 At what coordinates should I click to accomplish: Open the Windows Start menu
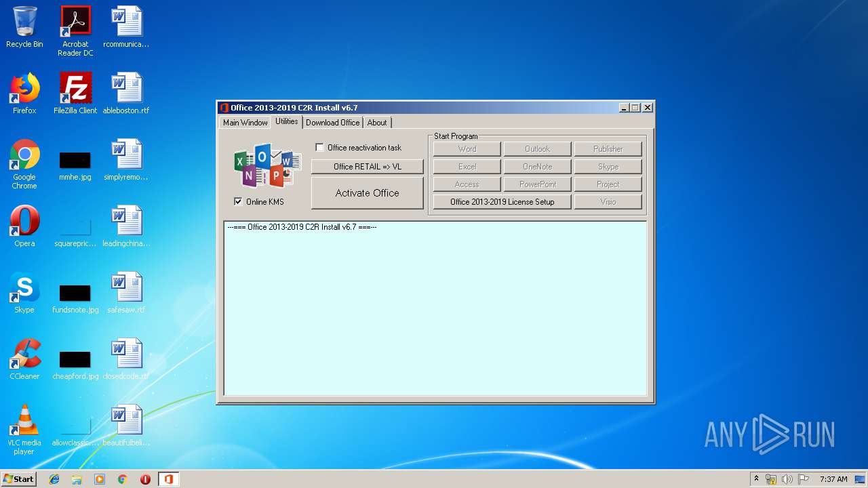[x=19, y=479]
